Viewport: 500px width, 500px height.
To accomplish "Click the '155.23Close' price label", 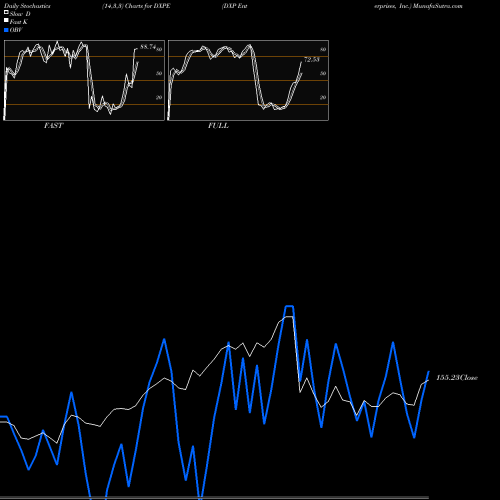I will point(457,378).
